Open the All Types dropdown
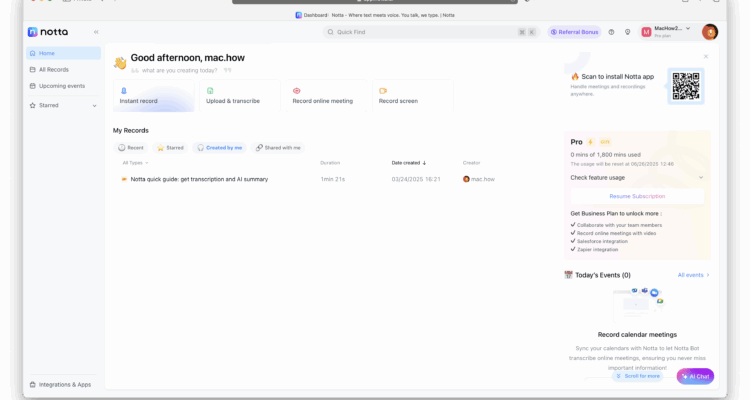750x400 pixels. click(135, 163)
